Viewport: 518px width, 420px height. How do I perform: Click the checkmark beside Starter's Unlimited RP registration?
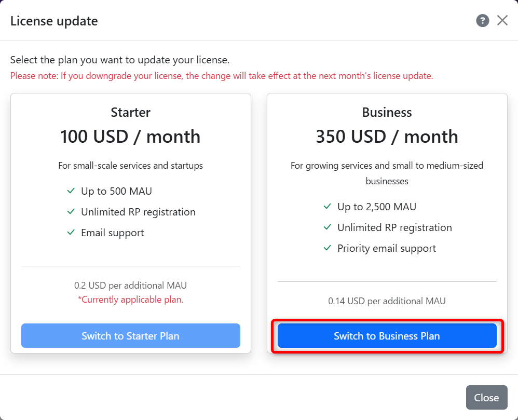[x=71, y=212]
